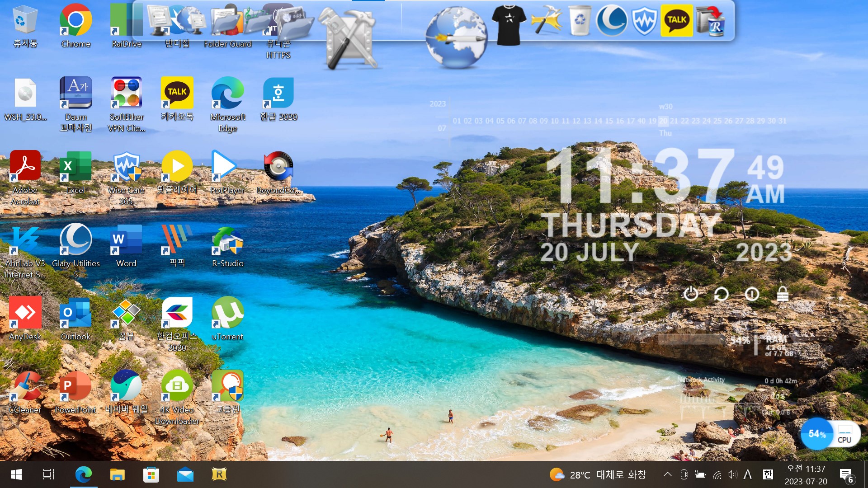The width and height of the screenshot is (868, 488).
Task: Click the lock widget button
Action: coord(783,294)
